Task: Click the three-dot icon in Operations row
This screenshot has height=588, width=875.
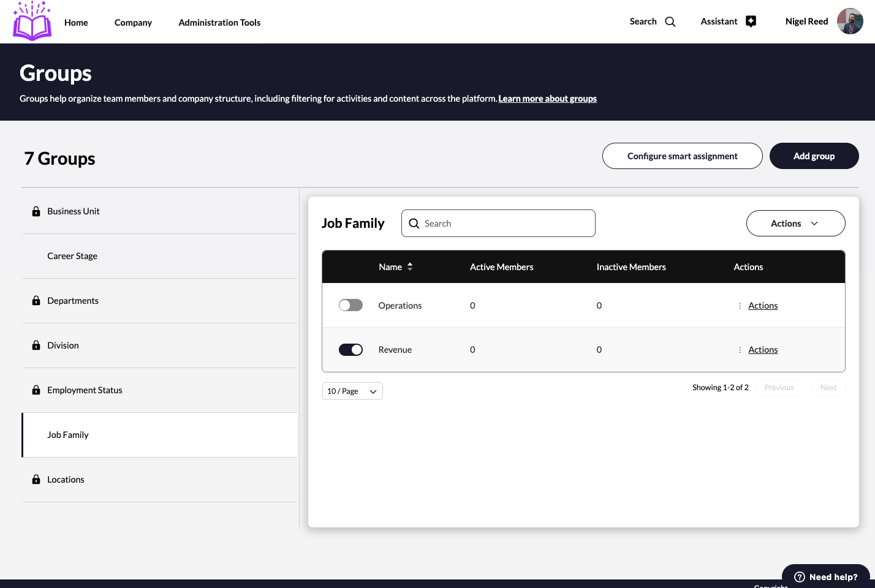Action: pyautogui.click(x=740, y=306)
